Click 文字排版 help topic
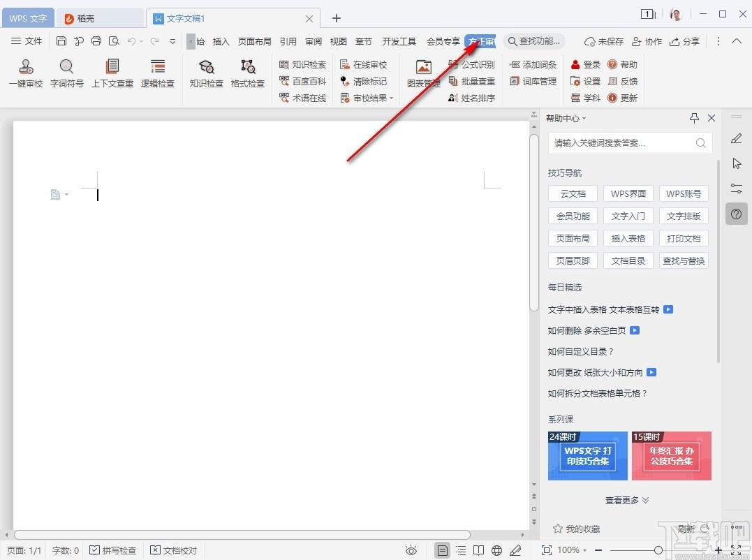The height and width of the screenshot is (560, 752). (x=684, y=216)
